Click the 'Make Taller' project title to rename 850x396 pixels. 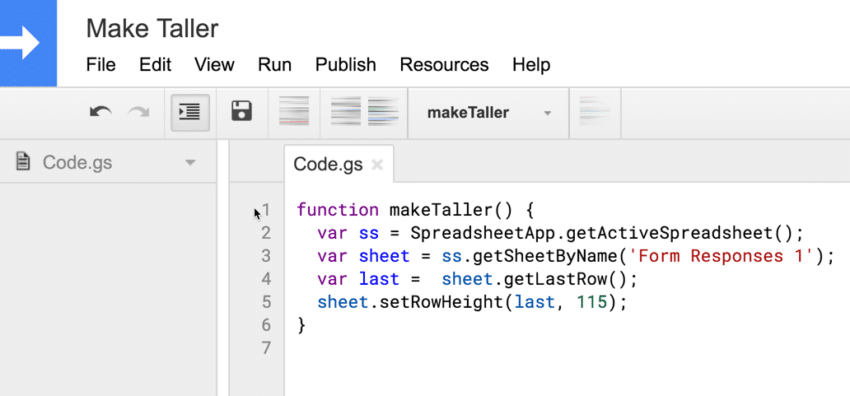[152, 28]
